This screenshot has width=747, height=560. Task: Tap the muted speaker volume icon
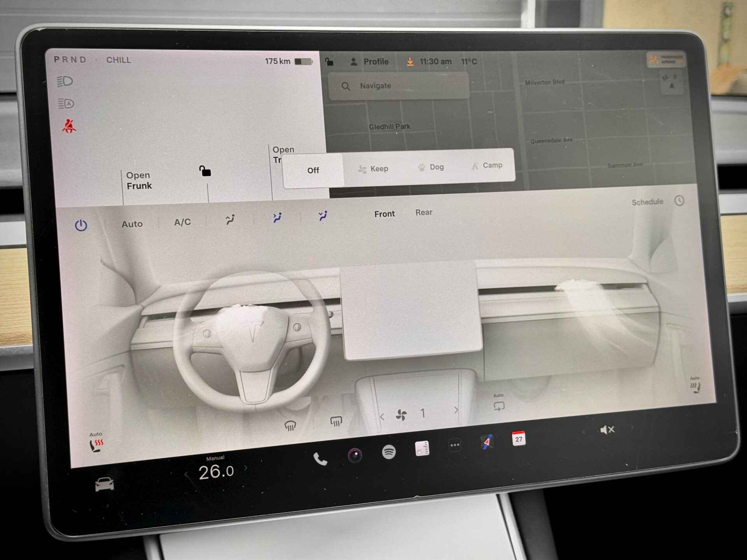pos(607,430)
